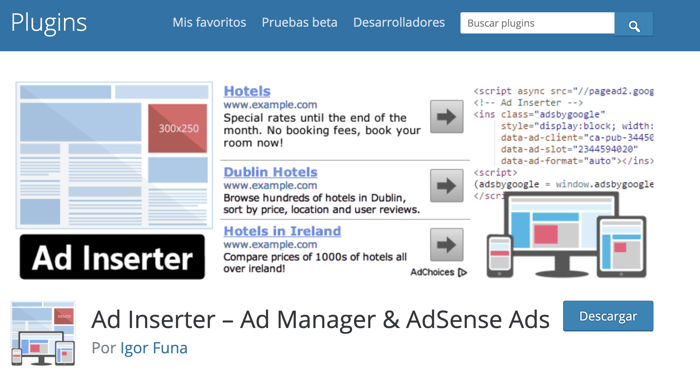Open the Desarrolladores menu item
The height and width of the screenshot is (382, 700).
[399, 22]
